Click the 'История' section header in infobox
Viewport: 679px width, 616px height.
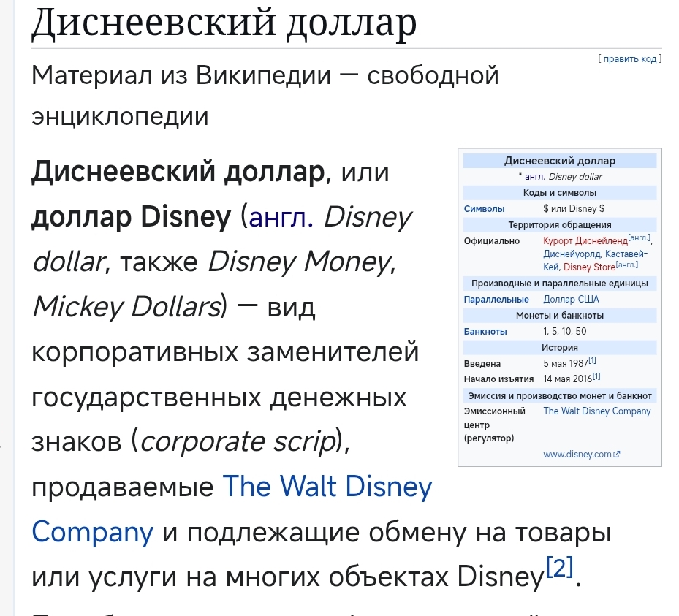(559, 347)
